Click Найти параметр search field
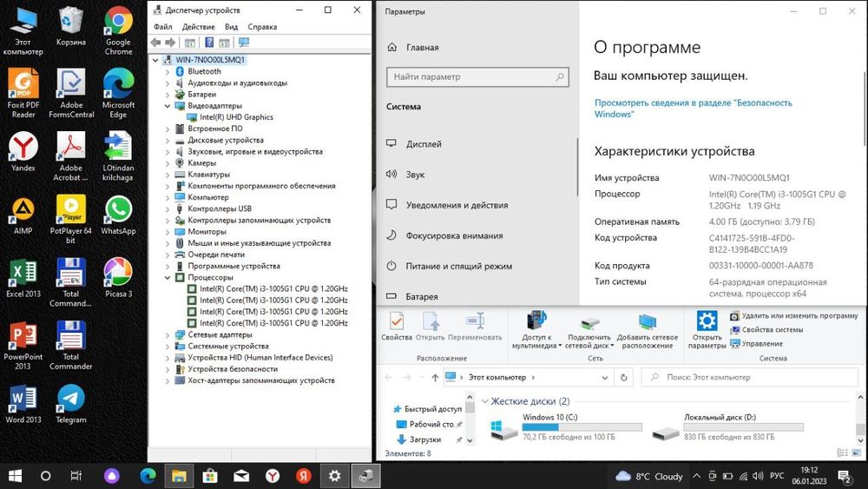The width and height of the screenshot is (868, 489). [x=477, y=77]
